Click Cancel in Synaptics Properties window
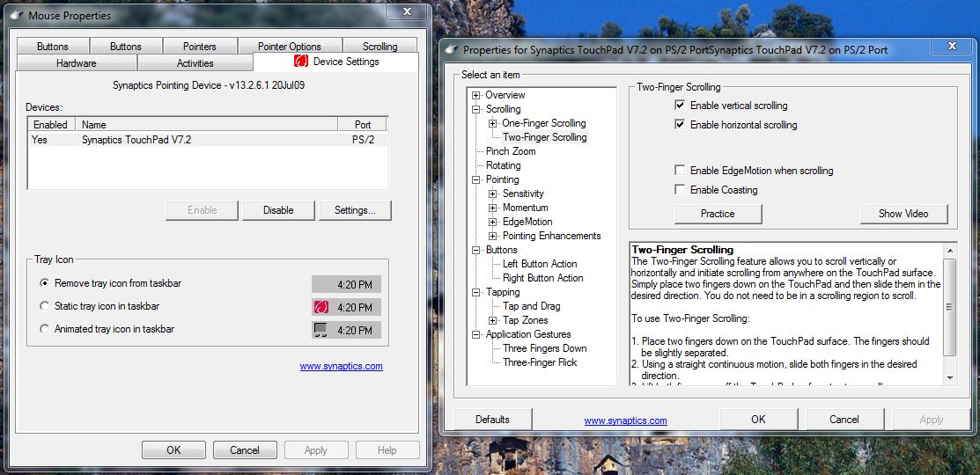Image resolution: width=980 pixels, height=475 pixels. (844, 420)
